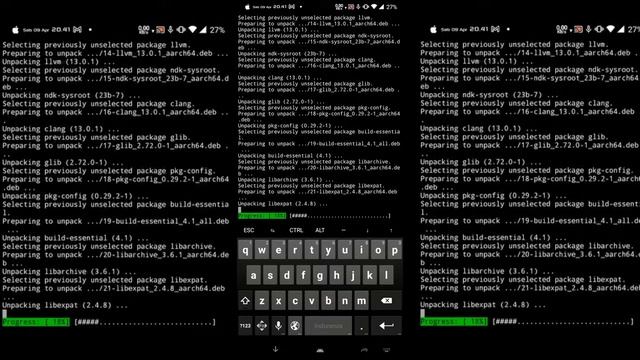Viewport: 640px width, 360px height.
Task: Tap the navigation bar home icon
Action: tap(320, 350)
